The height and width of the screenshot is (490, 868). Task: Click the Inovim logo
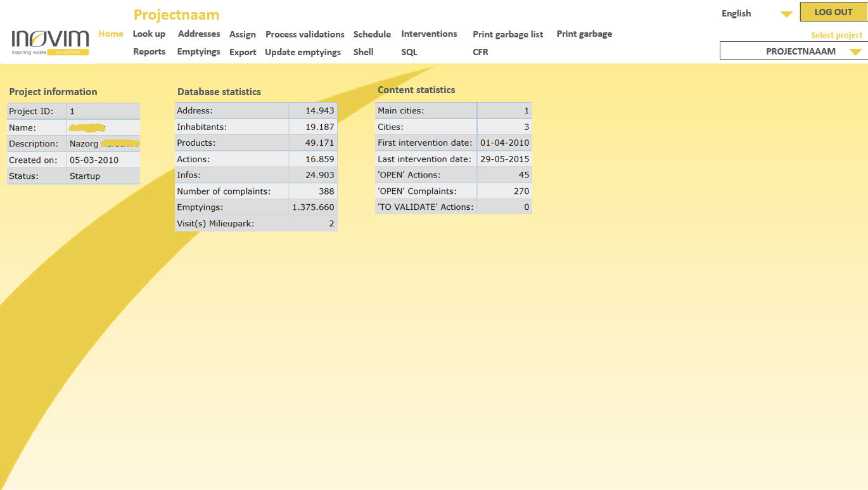[x=51, y=42]
